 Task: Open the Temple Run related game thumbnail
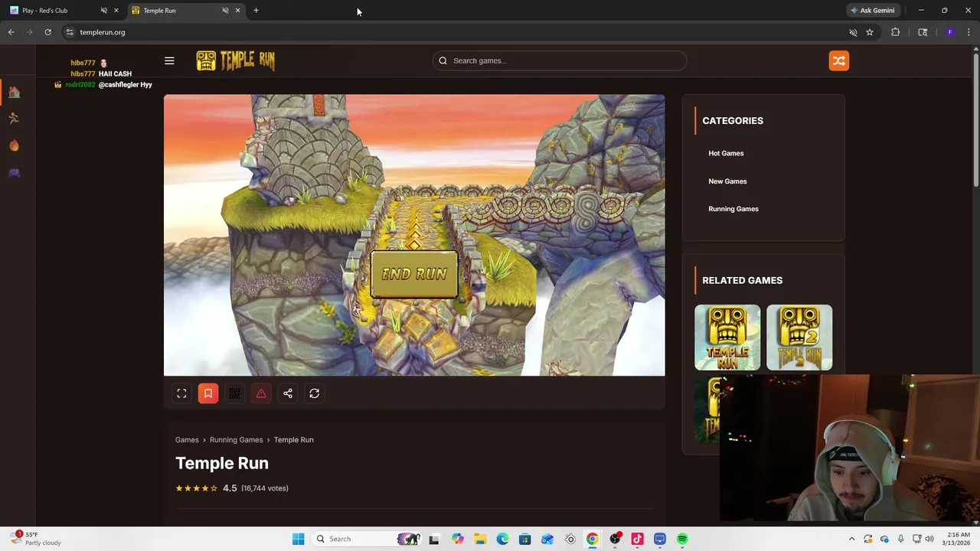(727, 337)
